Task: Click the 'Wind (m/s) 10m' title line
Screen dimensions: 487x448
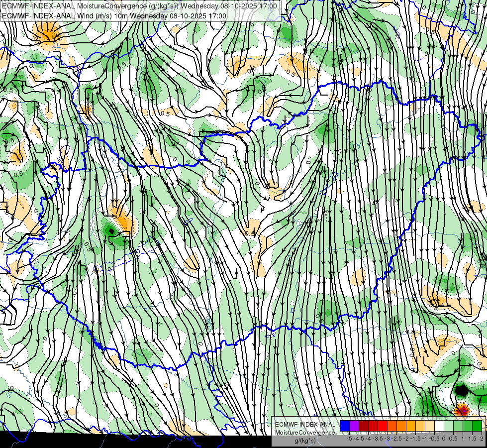Action: [114, 16]
